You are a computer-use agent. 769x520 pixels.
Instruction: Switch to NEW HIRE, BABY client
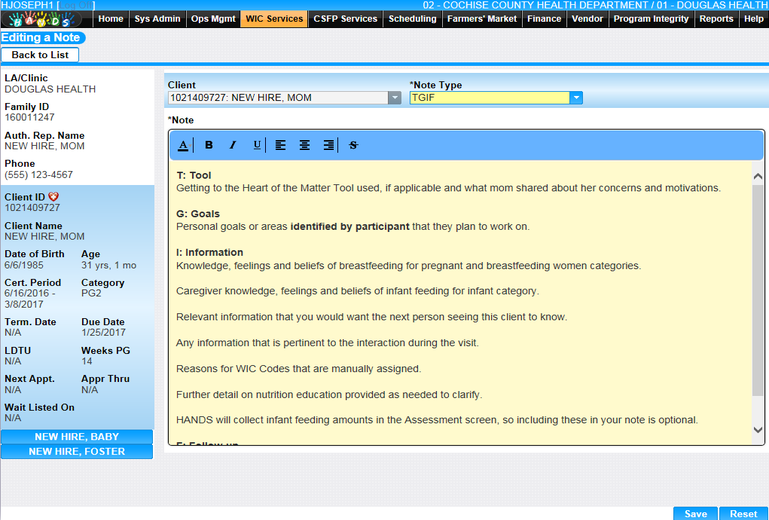(77, 437)
